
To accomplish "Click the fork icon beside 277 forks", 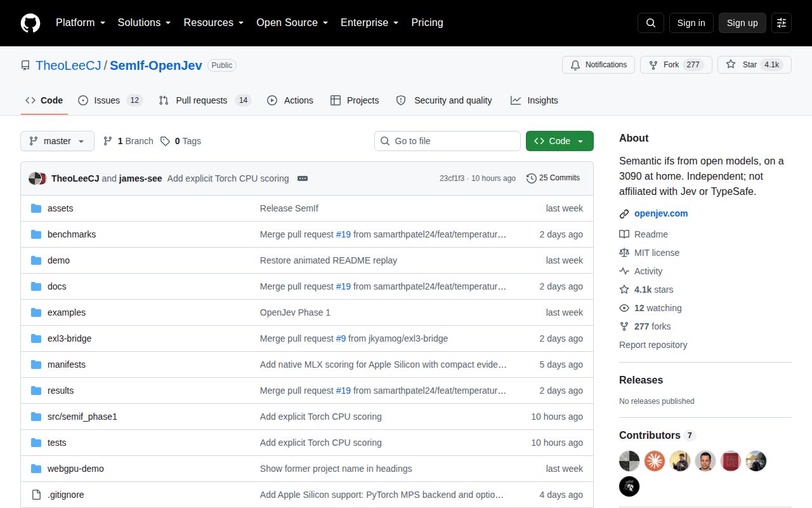I will point(624,326).
